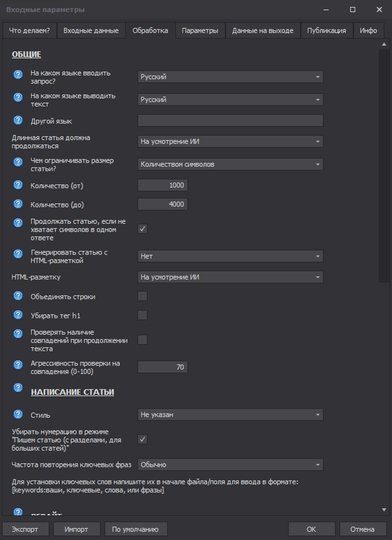Click help icon beside 'Количество (до)'
The width and height of the screenshot is (392, 540).
pos(18,204)
